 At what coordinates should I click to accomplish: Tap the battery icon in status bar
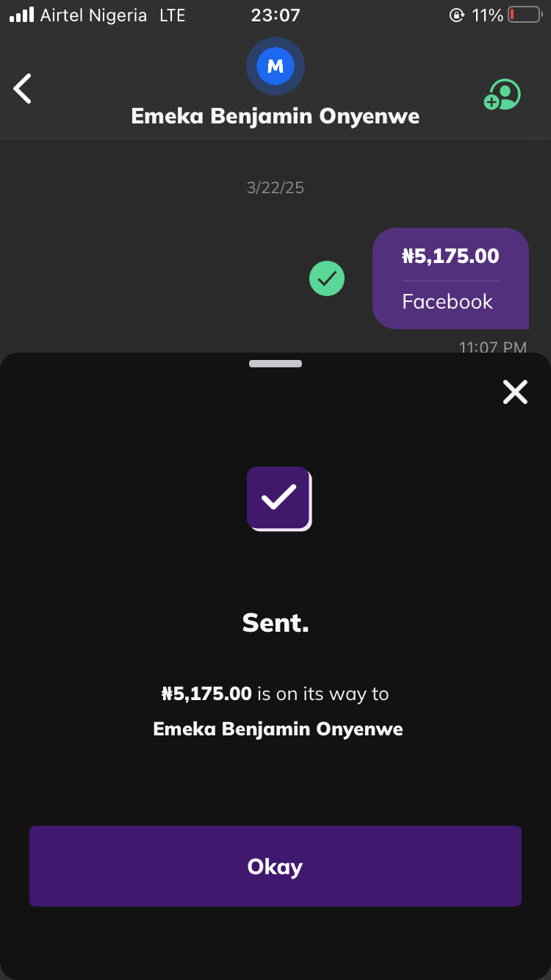pyautogui.click(x=525, y=15)
